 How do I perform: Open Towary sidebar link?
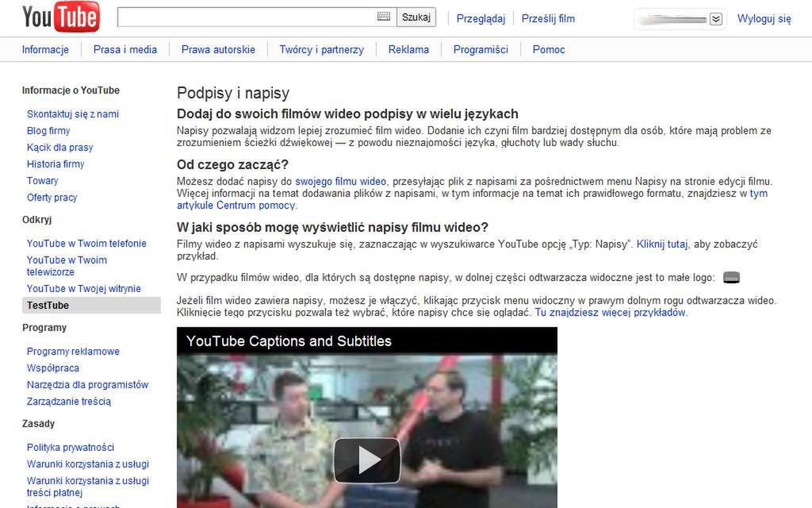click(43, 180)
